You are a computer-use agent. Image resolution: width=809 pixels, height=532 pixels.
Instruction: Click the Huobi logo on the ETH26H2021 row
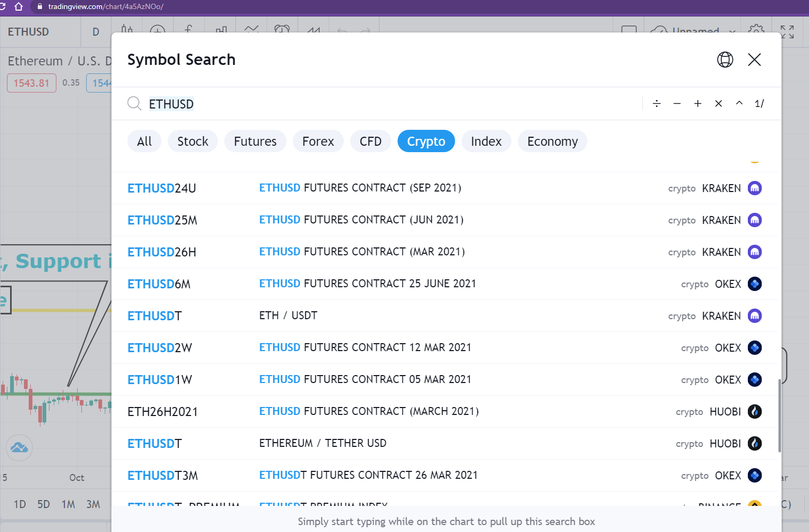coord(755,411)
